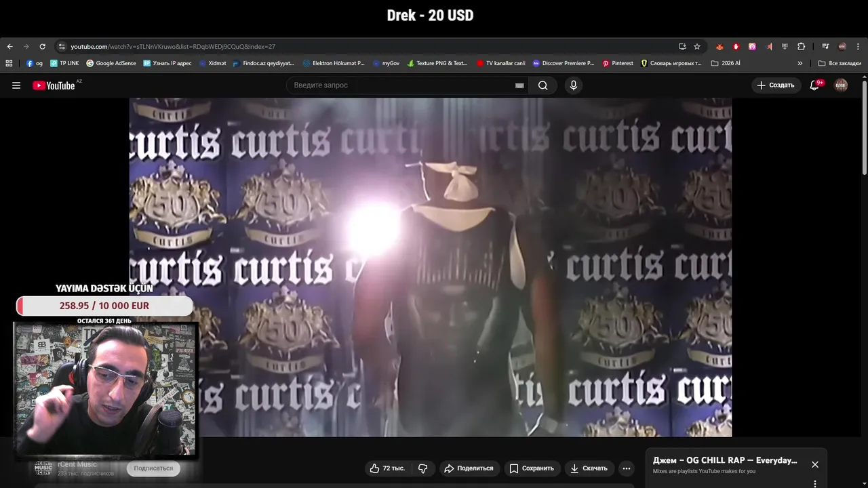868x488 pixels.
Task: Open the media control icon in Chrome toolbar
Action: coord(825,47)
